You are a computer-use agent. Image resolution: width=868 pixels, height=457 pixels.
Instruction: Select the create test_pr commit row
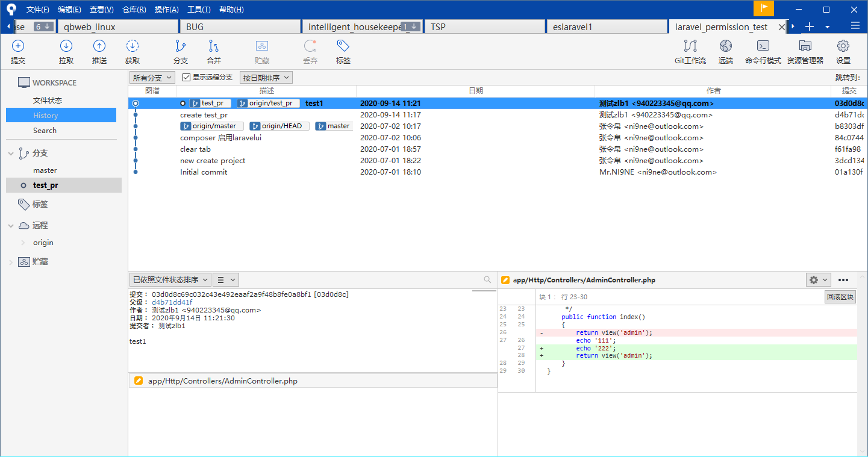tap(204, 115)
